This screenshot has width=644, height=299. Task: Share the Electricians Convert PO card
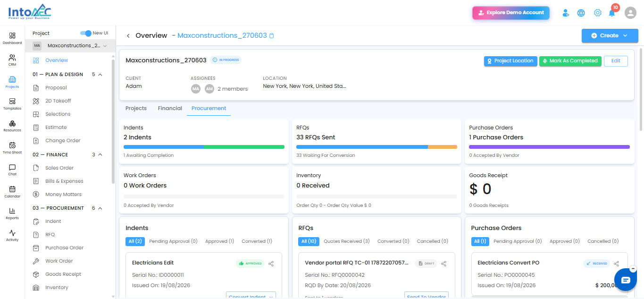617,264
